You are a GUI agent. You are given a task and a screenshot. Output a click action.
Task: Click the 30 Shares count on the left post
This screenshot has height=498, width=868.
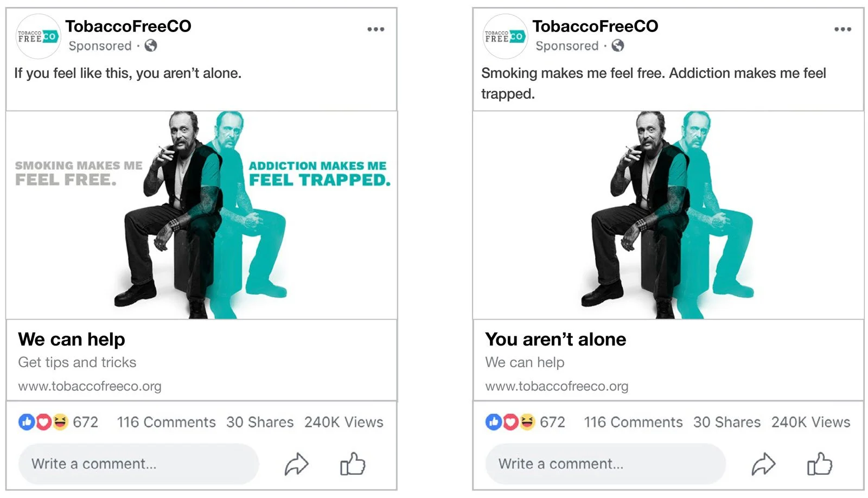point(260,422)
